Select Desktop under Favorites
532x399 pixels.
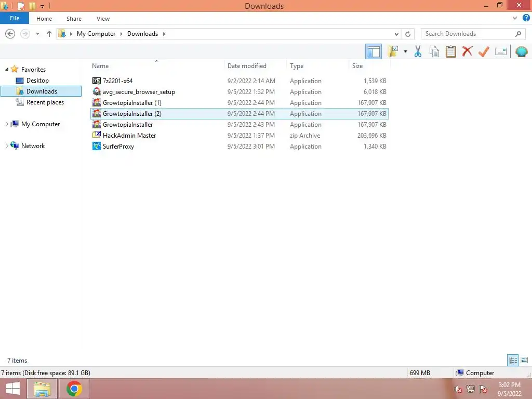[37, 81]
